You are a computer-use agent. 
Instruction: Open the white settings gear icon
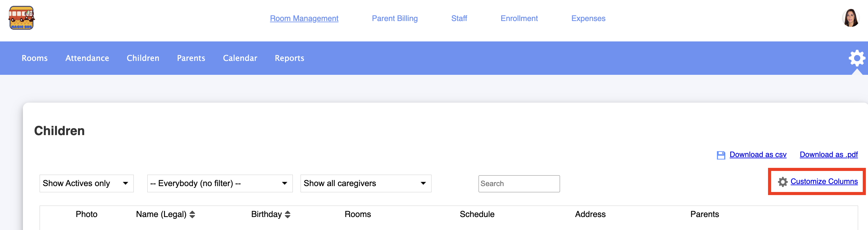click(x=857, y=58)
